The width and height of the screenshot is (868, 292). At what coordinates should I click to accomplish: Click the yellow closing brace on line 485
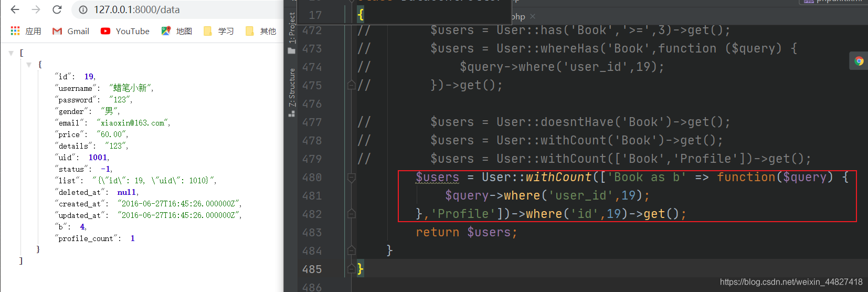tap(360, 269)
